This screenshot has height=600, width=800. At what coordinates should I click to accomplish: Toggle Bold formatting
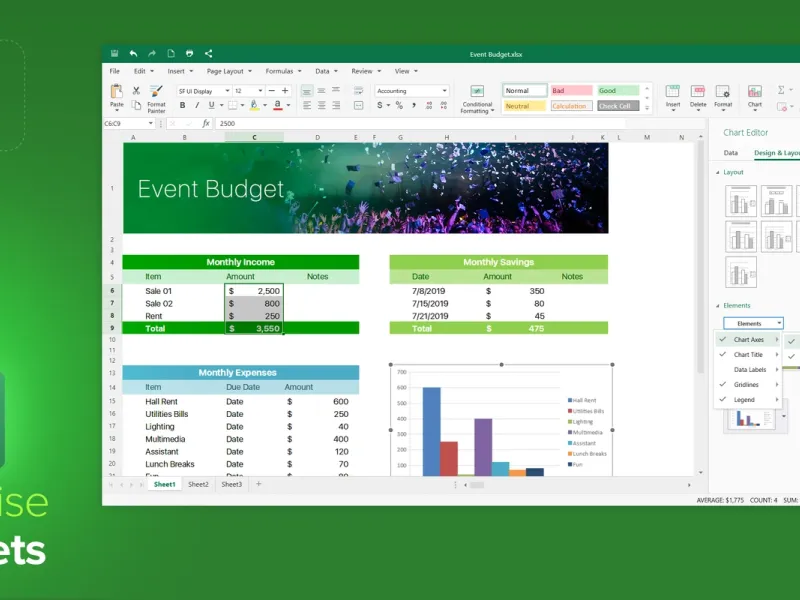point(182,105)
